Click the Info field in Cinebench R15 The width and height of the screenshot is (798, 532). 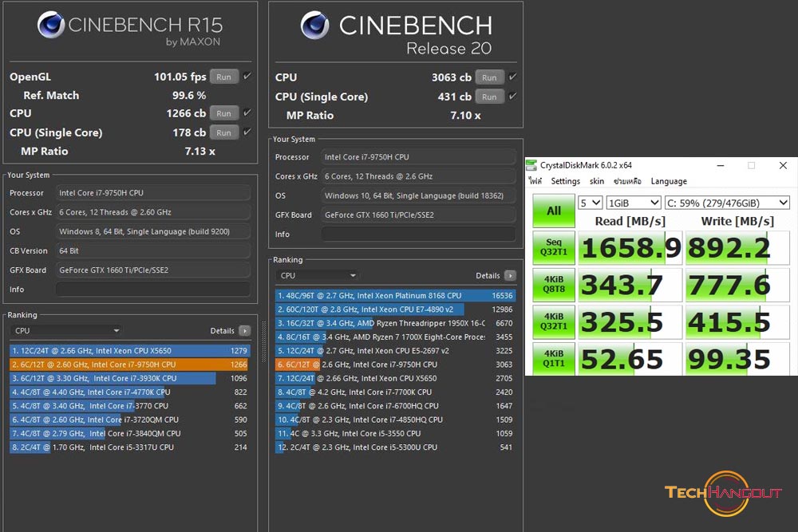(152, 290)
